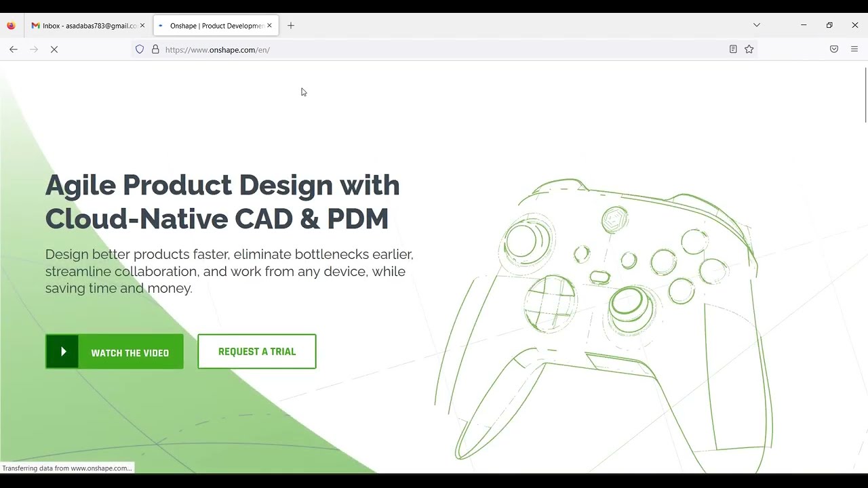View site security padlock info

click(155, 49)
